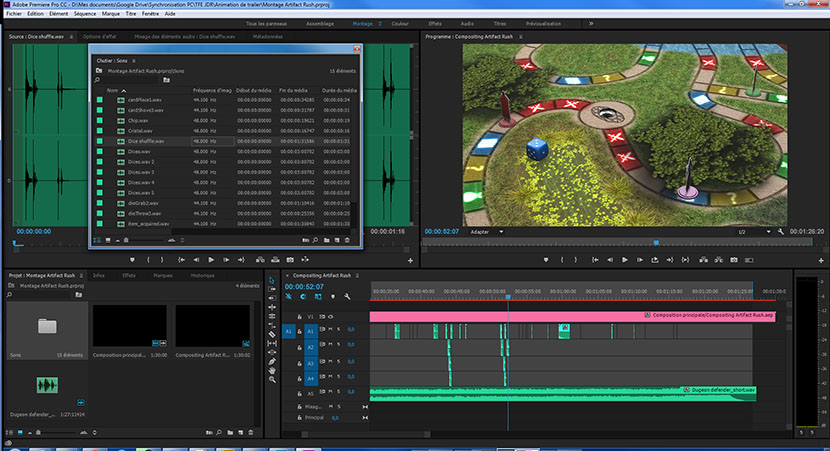
Task: Create new bin in Sons panel
Action: coord(327,240)
